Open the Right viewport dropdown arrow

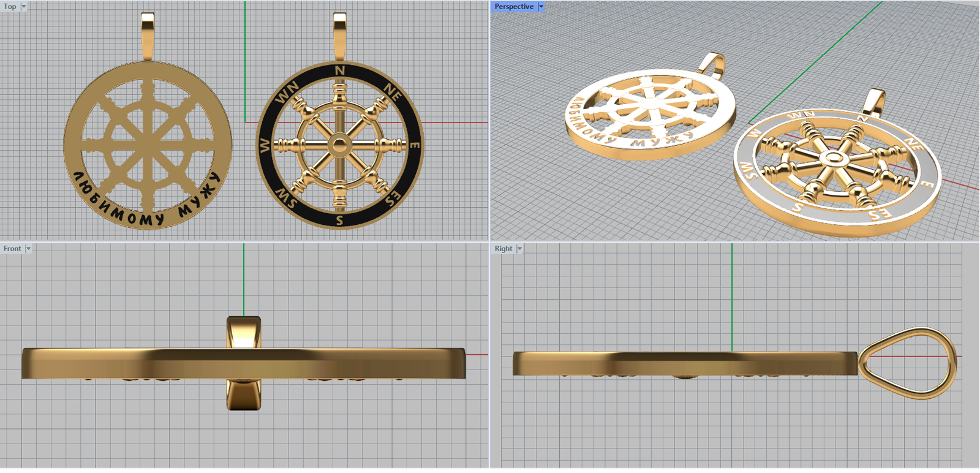pyautogui.click(x=519, y=249)
